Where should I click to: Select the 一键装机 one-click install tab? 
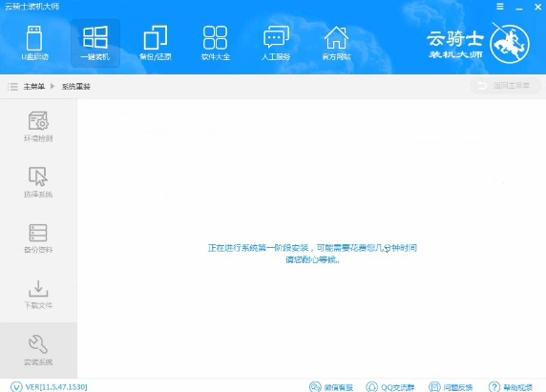95,43
